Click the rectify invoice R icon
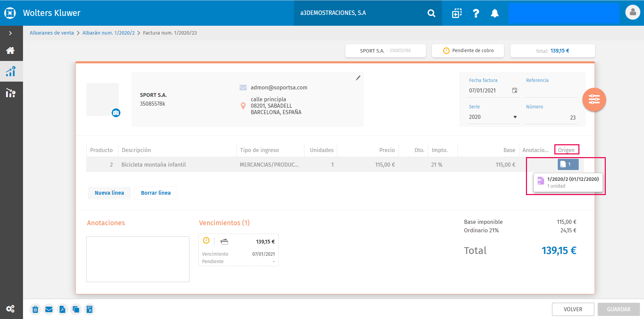Viewport: 644px width, 319px height. coord(90,309)
